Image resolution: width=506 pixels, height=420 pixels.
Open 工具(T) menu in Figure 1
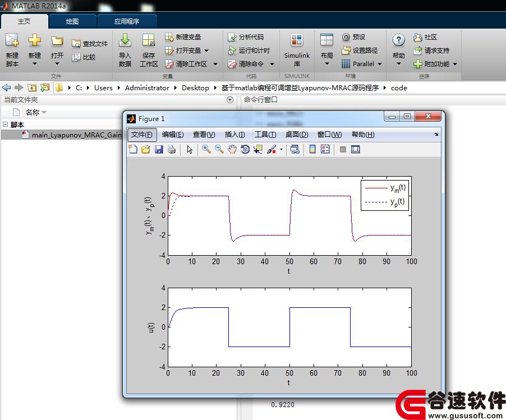coord(265,135)
